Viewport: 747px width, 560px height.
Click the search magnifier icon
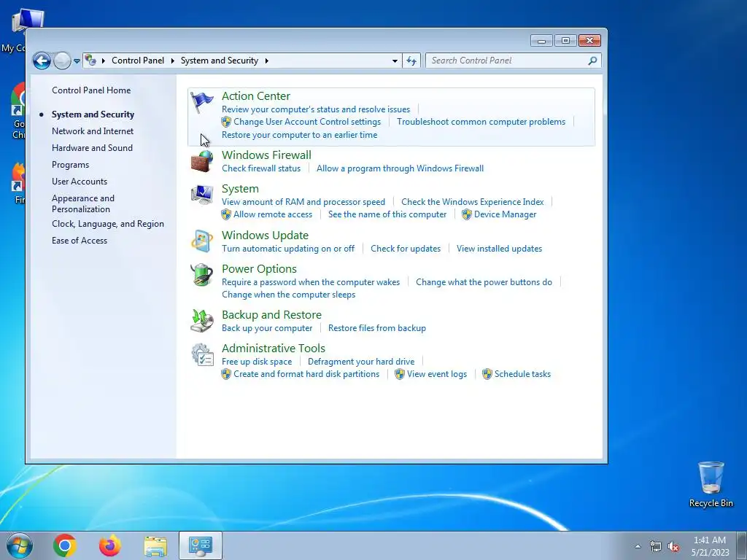tap(592, 61)
